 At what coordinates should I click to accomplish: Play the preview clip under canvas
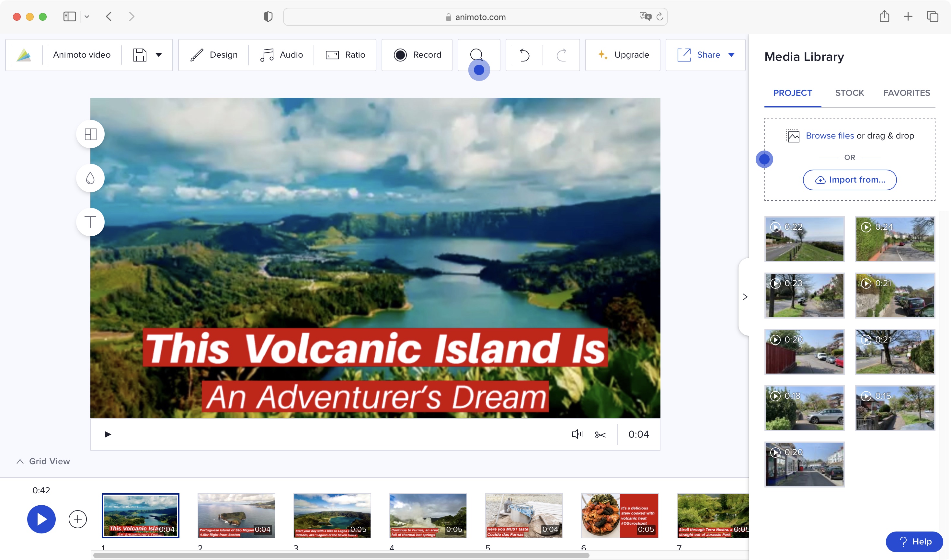pyautogui.click(x=108, y=434)
